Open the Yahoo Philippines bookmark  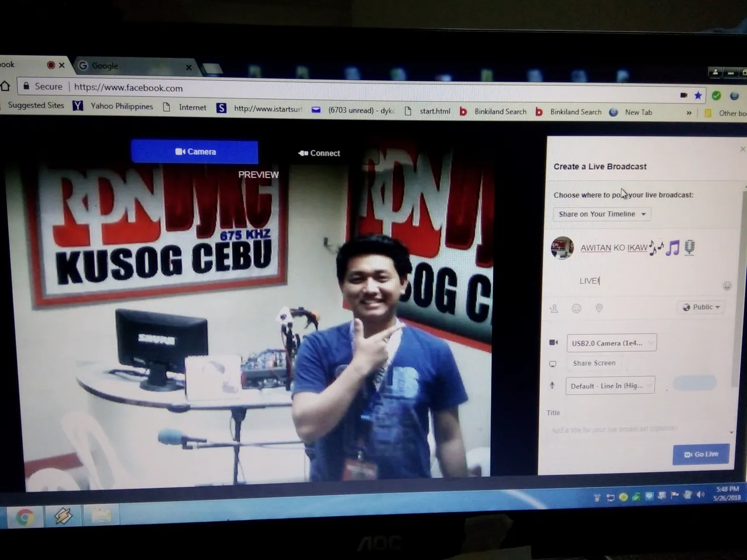(x=114, y=106)
